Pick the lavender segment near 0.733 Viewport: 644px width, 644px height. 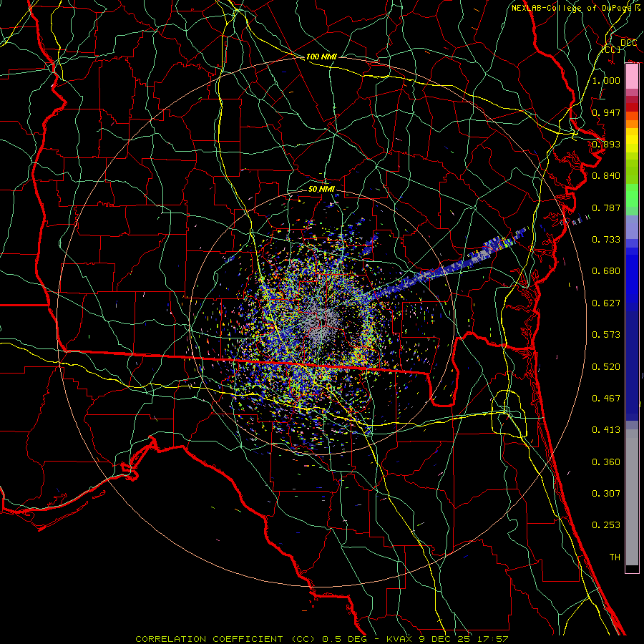click(x=632, y=227)
